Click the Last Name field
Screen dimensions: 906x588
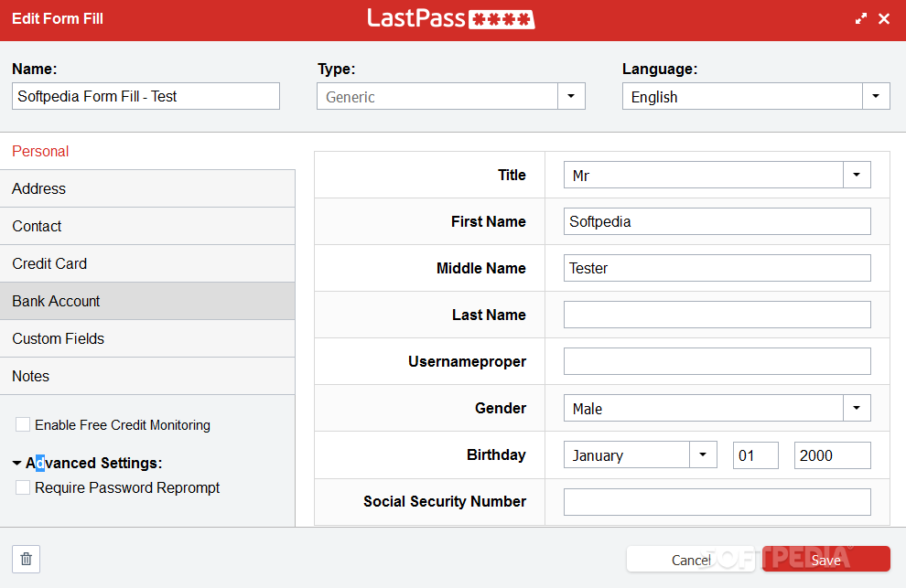(x=717, y=315)
